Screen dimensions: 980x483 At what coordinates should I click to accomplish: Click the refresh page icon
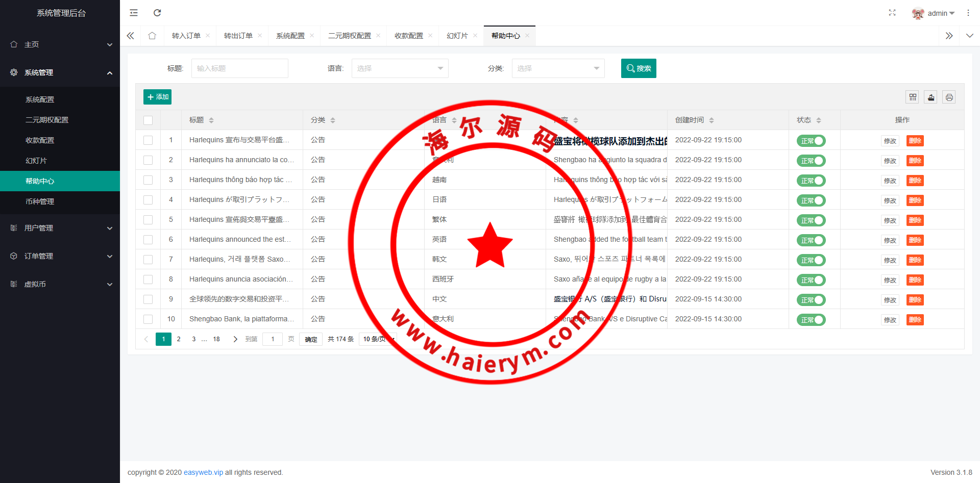157,13
